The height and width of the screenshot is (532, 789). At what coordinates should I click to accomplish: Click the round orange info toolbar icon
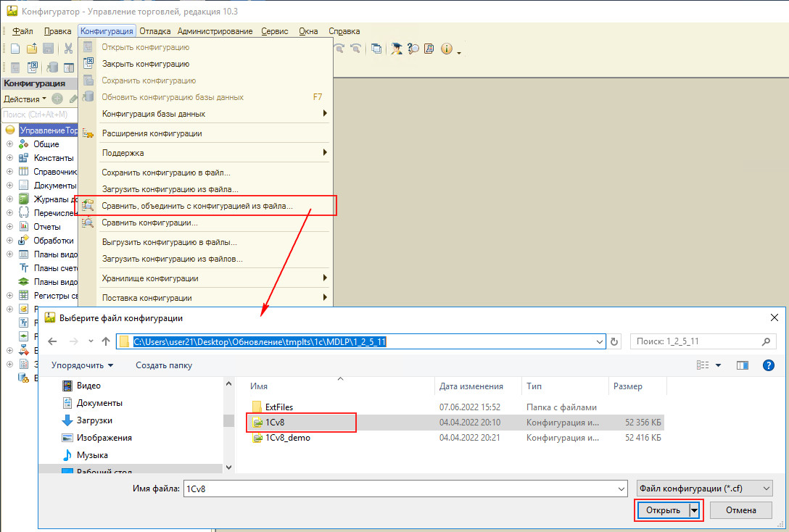[446, 49]
